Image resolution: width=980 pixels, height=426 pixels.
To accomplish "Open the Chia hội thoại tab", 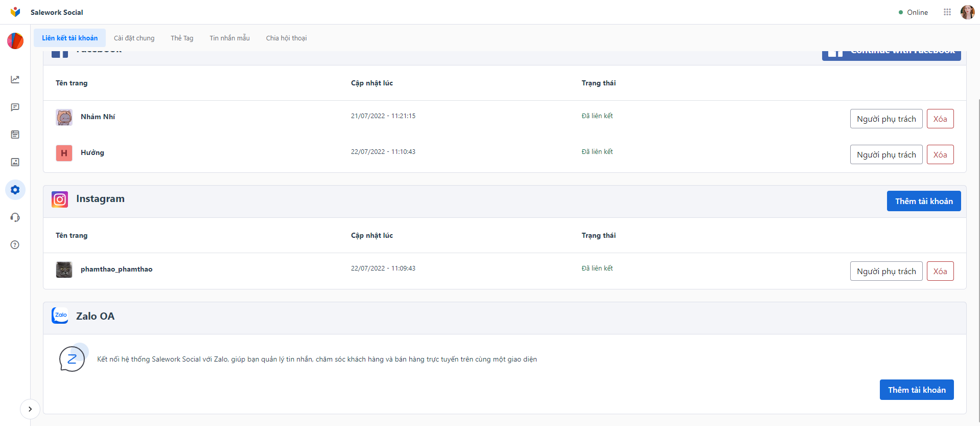I will [x=287, y=38].
